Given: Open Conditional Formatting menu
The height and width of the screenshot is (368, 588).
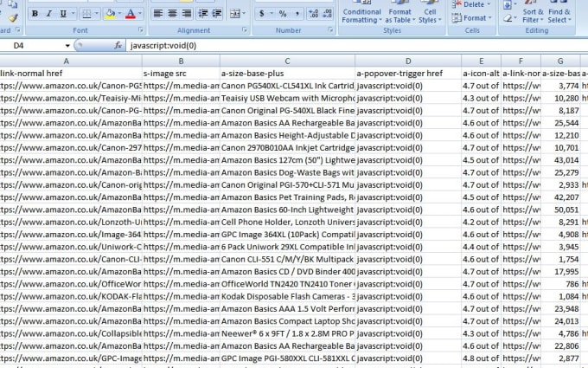Looking at the screenshot, I should (361, 12).
